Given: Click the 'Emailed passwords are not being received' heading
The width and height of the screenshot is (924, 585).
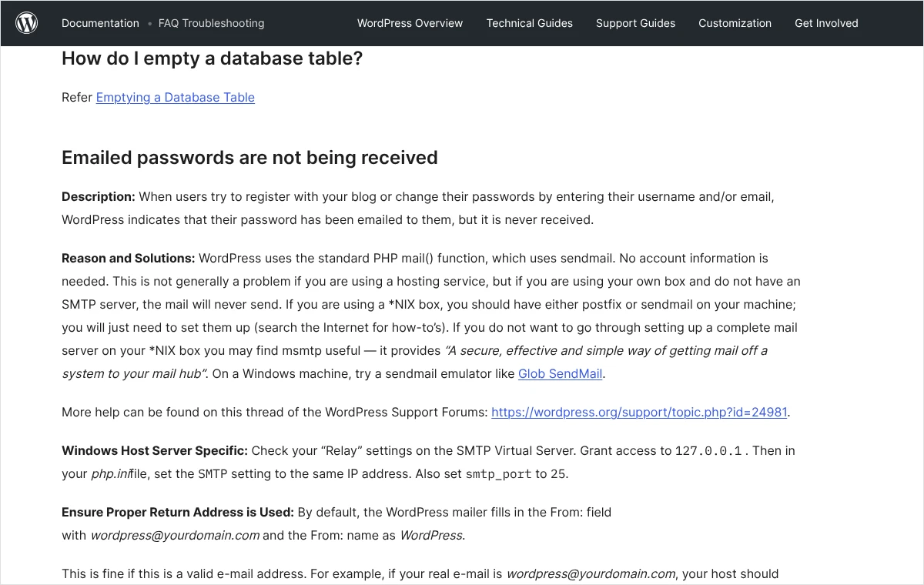Looking at the screenshot, I should coord(249,158).
